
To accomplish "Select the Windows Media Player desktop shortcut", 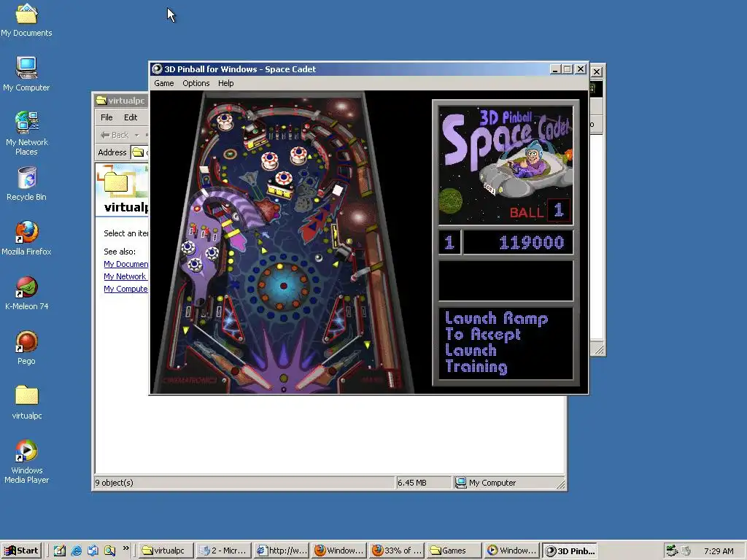I will pos(27,462).
